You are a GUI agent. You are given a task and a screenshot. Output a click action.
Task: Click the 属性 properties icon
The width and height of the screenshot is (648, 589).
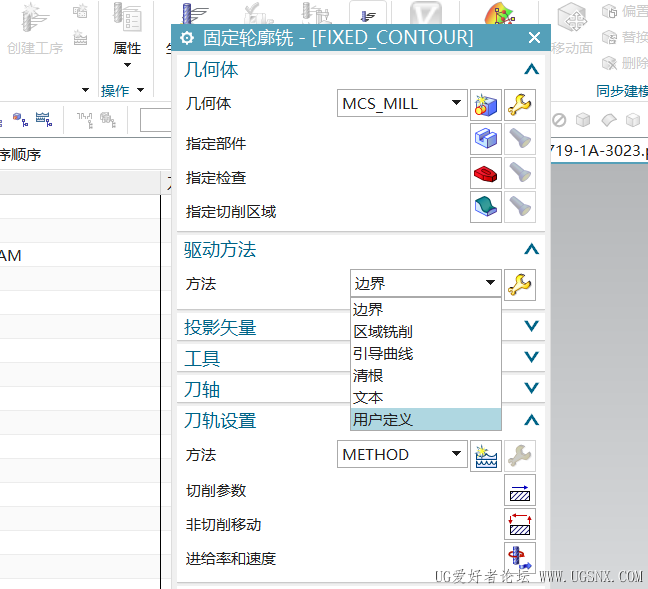coord(127,17)
